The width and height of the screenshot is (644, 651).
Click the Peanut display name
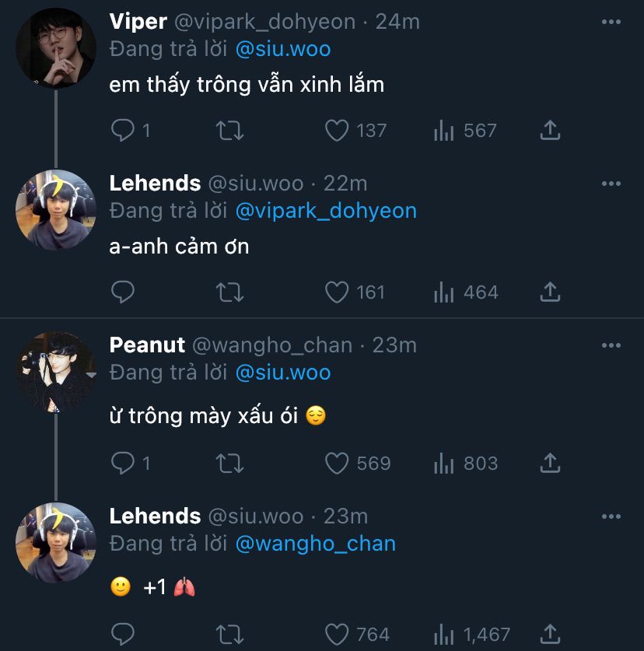tap(147, 345)
